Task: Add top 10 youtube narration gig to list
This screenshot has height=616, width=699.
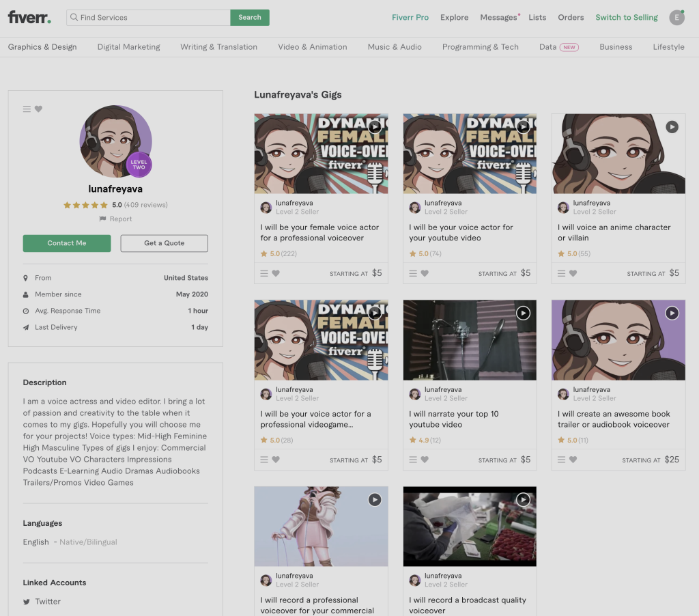Action: (413, 460)
